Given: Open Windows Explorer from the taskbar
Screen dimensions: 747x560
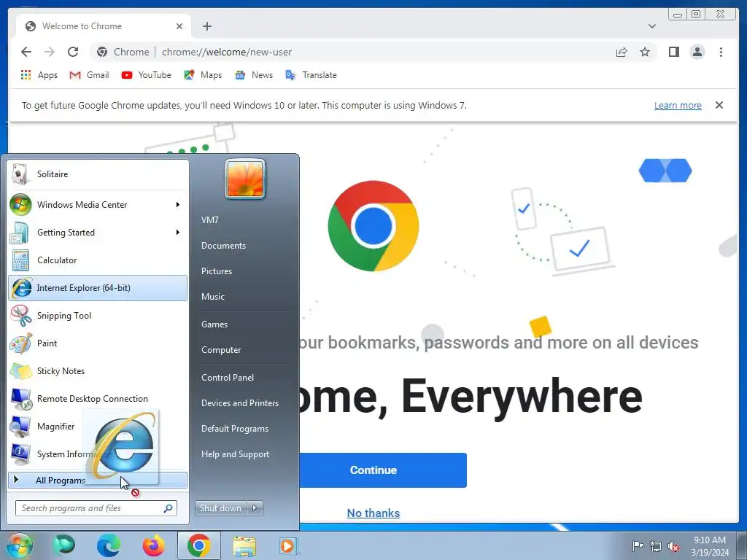Looking at the screenshot, I should 244,545.
